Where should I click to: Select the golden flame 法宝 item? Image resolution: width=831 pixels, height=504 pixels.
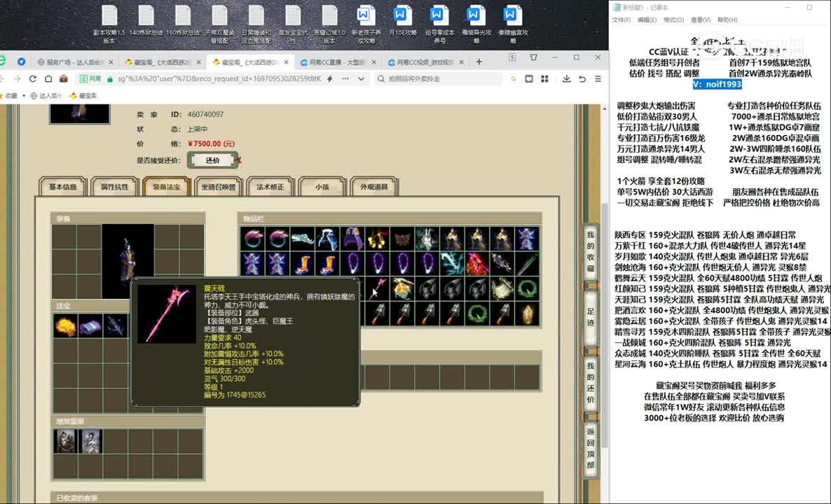[x=65, y=326]
